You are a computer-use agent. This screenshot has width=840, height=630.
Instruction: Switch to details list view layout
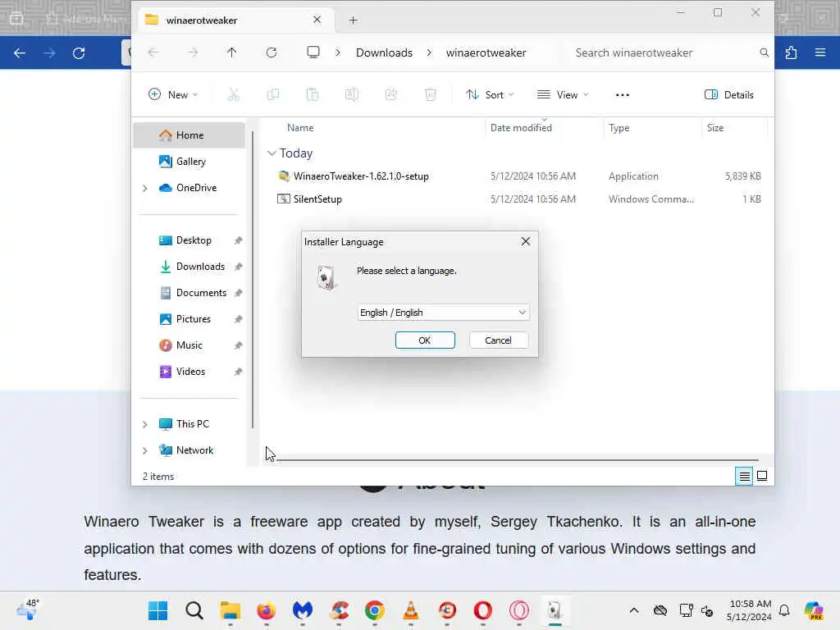point(744,476)
